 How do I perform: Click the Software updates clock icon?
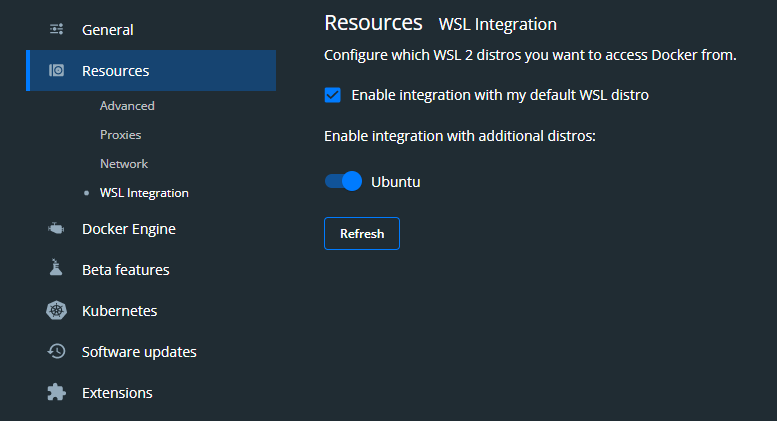[56, 351]
